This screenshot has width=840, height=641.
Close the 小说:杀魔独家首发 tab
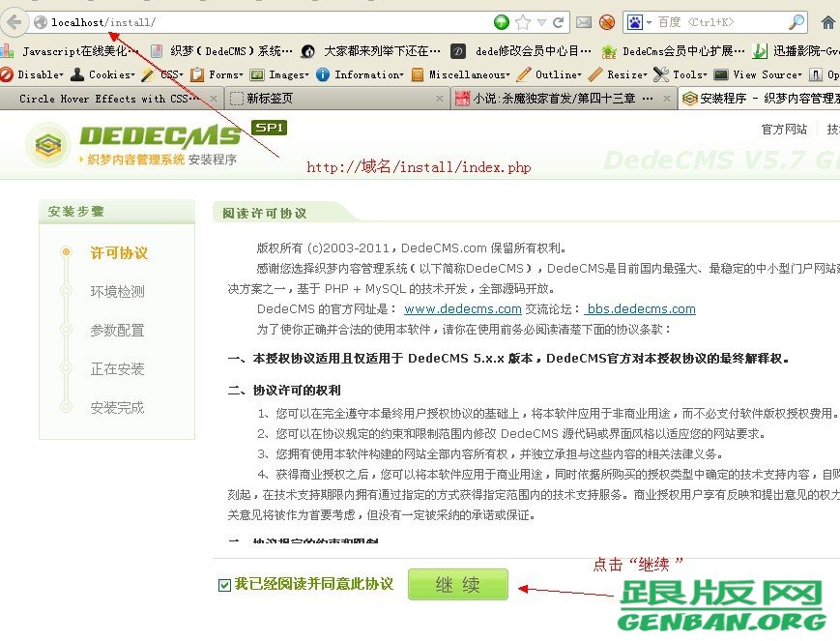click(666, 99)
